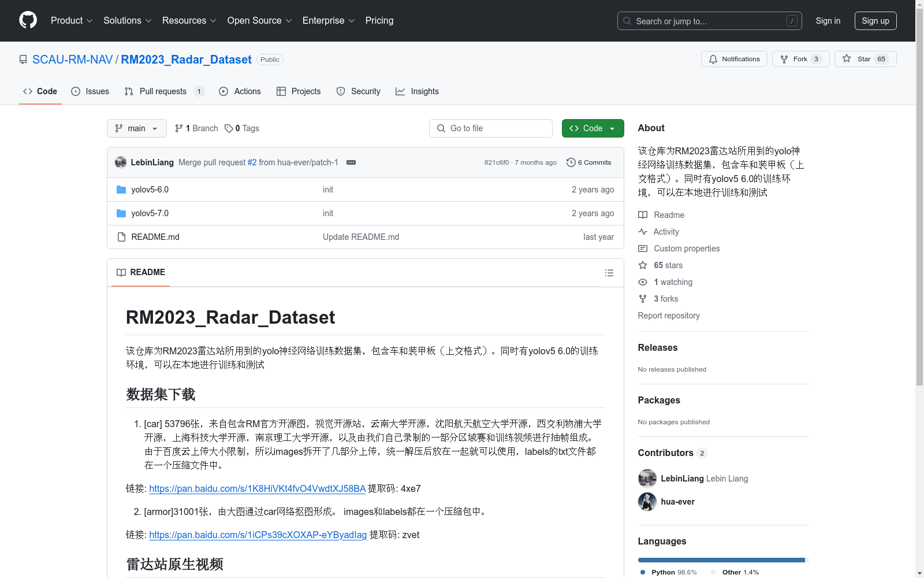Click the README.md file icon
924x578 pixels.
pyautogui.click(x=121, y=236)
